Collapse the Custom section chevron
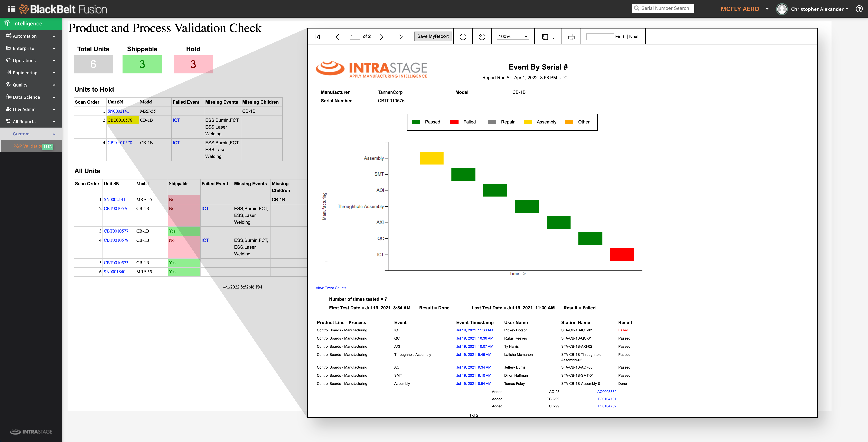Screen dimensions: 868x442 (x=54, y=134)
